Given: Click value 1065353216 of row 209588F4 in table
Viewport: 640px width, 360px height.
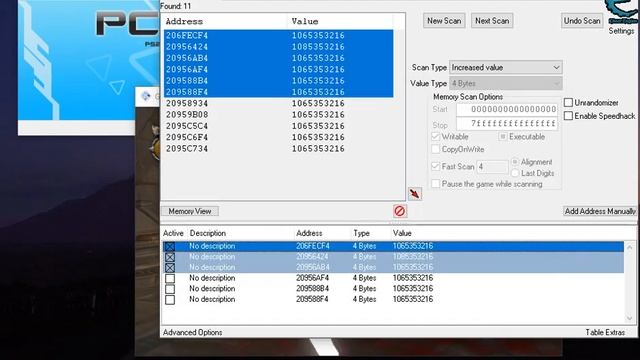Looking at the screenshot, I should coord(413,299).
